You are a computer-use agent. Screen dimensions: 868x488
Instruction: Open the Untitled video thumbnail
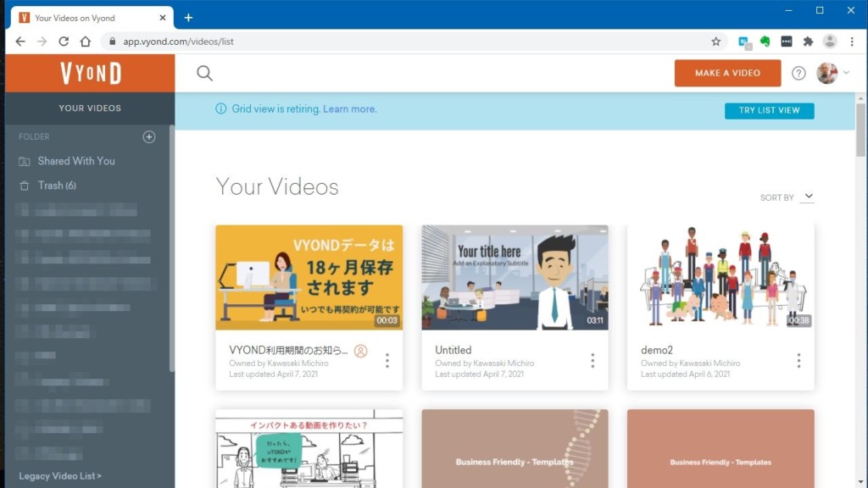click(515, 278)
